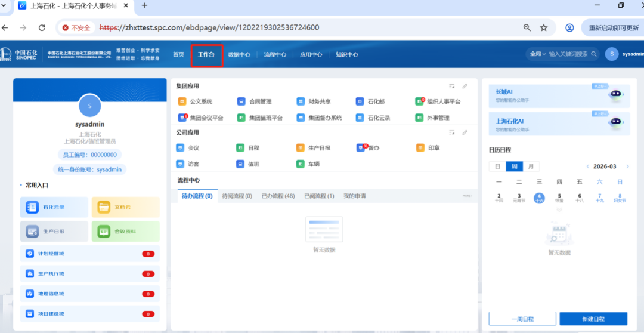This screenshot has height=333, width=644.
Task: Click the 新建日程 button
Action: tap(593, 319)
